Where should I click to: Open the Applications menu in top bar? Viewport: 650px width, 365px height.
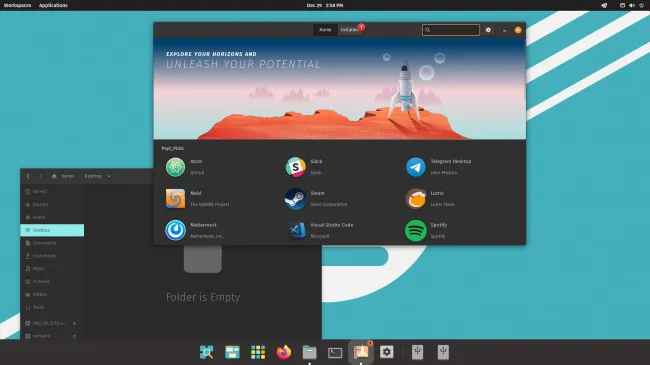53,5
